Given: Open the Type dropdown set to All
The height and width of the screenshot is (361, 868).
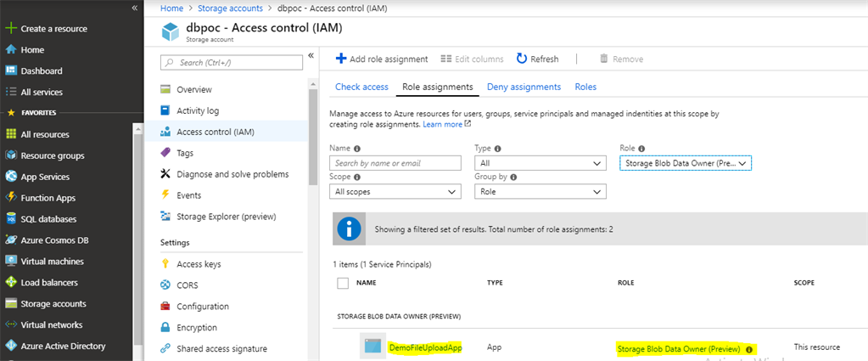Looking at the screenshot, I should (x=540, y=163).
